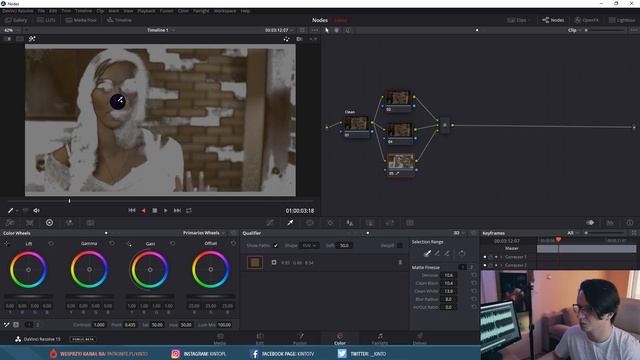Toggle the Highlight mode icon above viewer
The width and height of the screenshot is (640, 360).
coord(32,39)
